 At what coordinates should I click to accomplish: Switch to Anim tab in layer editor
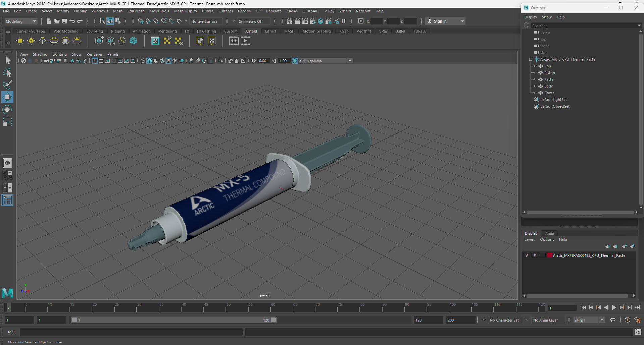tap(549, 233)
